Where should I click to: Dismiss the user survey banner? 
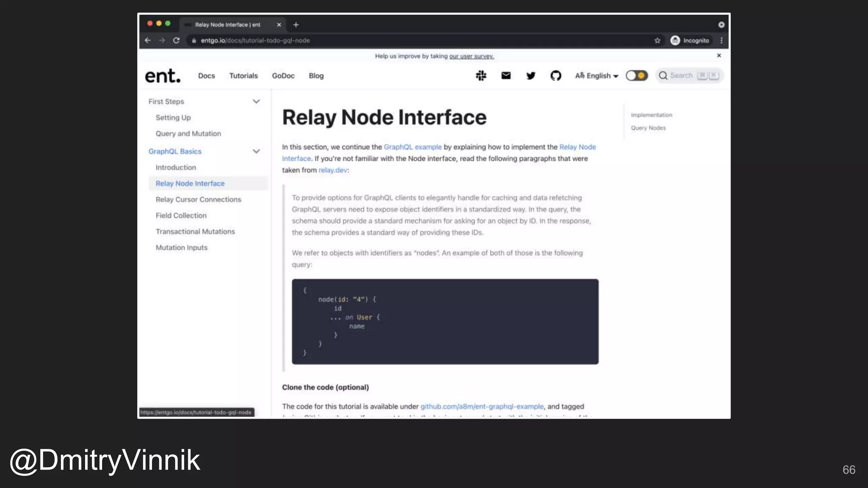719,55
